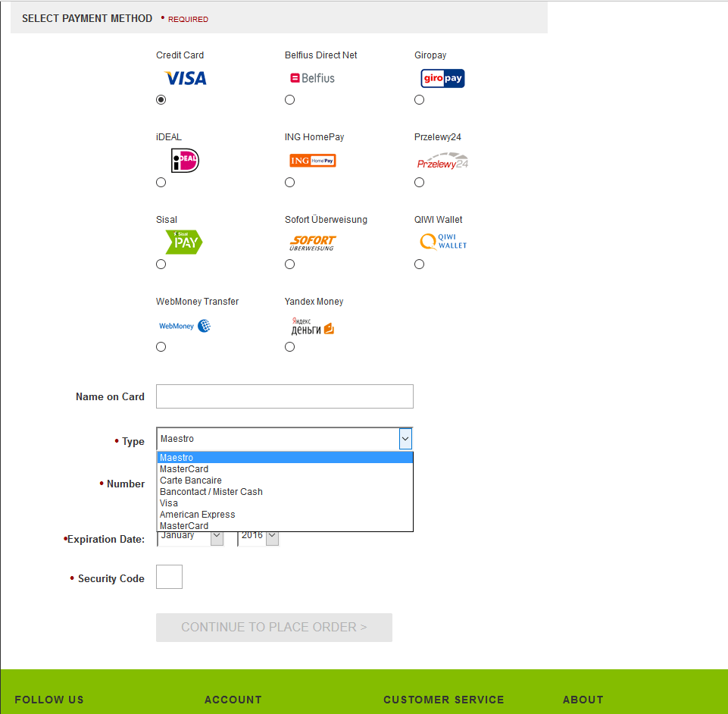Click the 'FOLLOW US' footer heading
This screenshot has width=728, height=714.
point(49,700)
